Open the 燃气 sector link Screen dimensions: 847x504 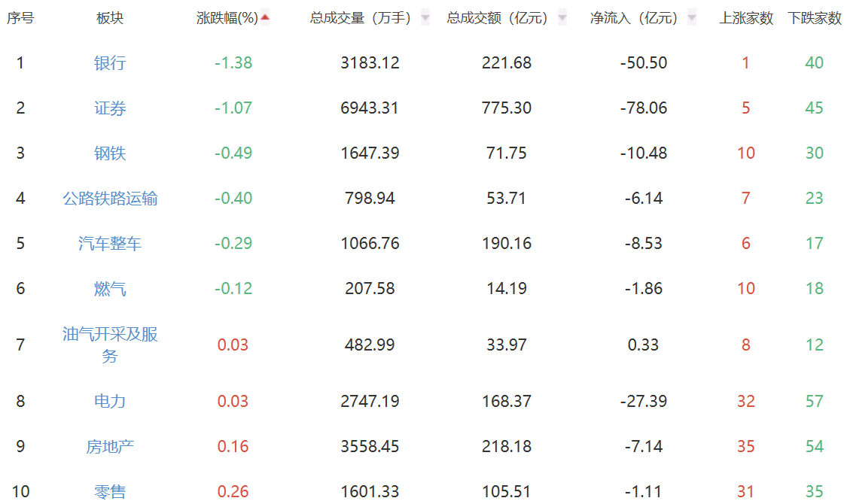coord(110,289)
